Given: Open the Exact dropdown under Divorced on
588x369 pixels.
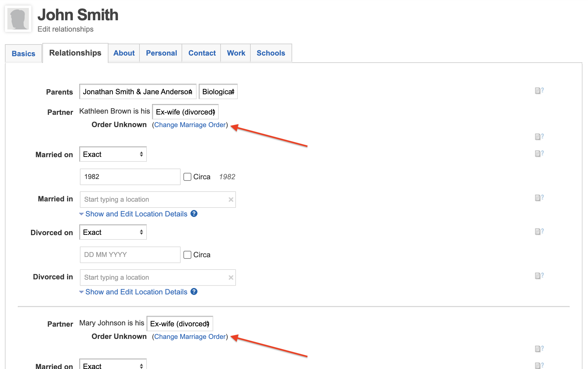Looking at the screenshot, I should pyautogui.click(x=113, y=232).
